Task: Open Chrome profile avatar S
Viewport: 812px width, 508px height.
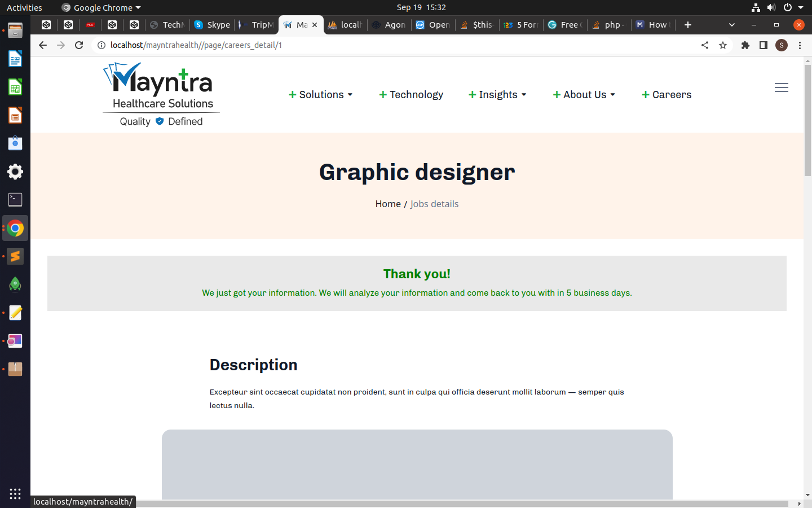Action: pyautogui.click(x=782, y=45)
